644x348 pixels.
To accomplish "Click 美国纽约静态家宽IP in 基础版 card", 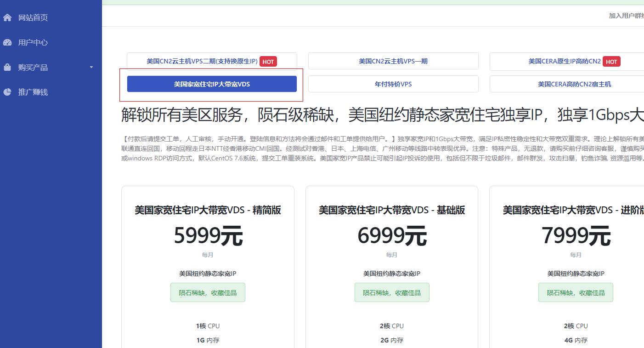I will point(392,274).
